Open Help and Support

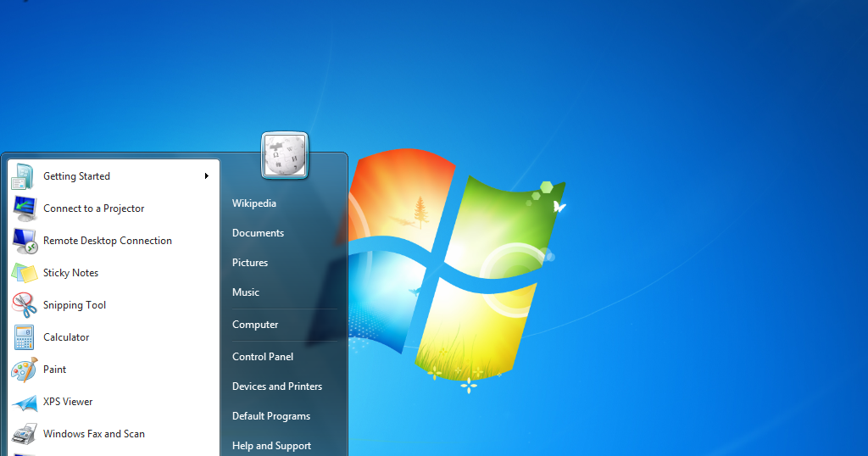pyautogui.click(x=271, y=446)
